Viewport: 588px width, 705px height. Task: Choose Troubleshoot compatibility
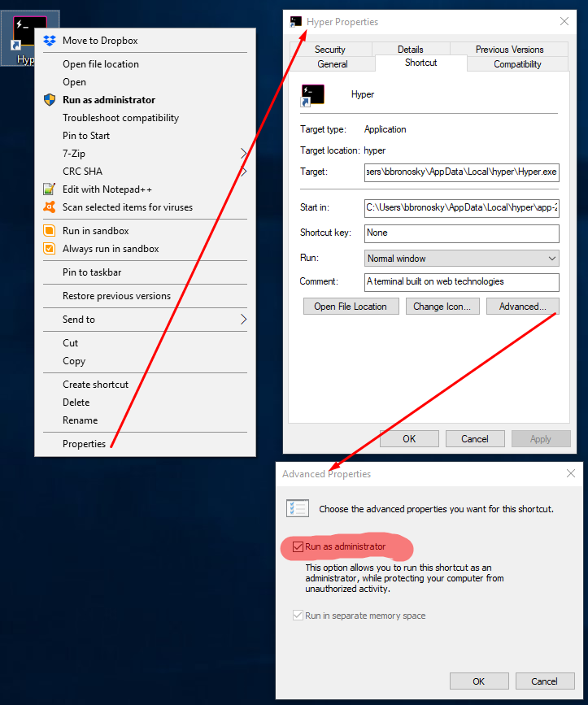(146, 118)
